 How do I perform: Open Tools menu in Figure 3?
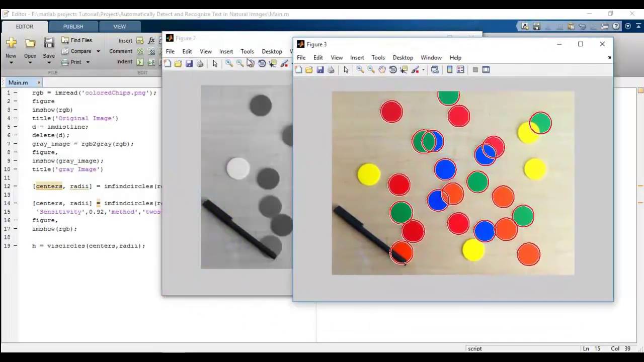pos(378,58)
